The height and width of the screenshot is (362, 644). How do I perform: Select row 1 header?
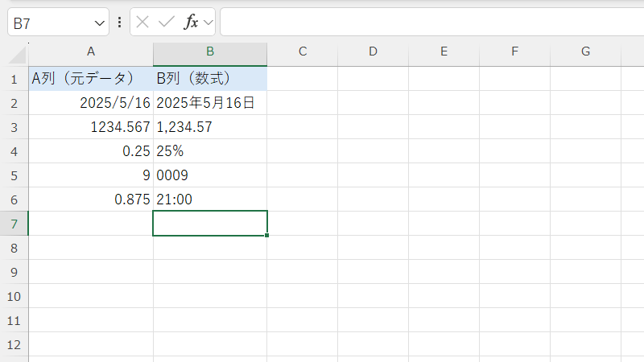click(14, 79)
